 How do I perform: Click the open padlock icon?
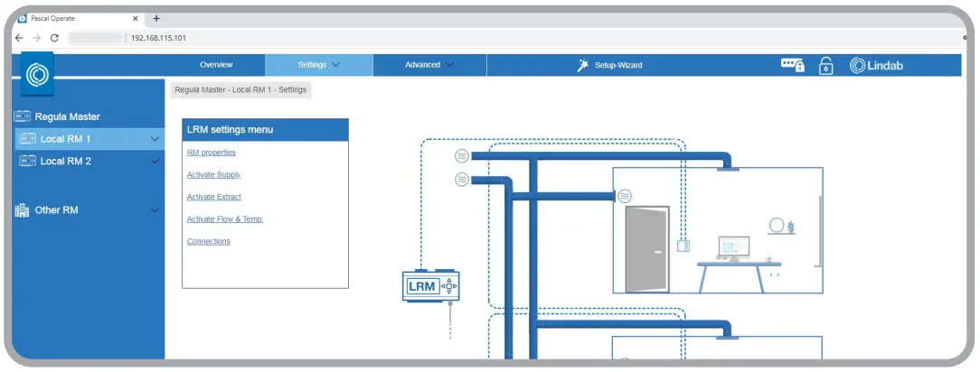[826, 66]
